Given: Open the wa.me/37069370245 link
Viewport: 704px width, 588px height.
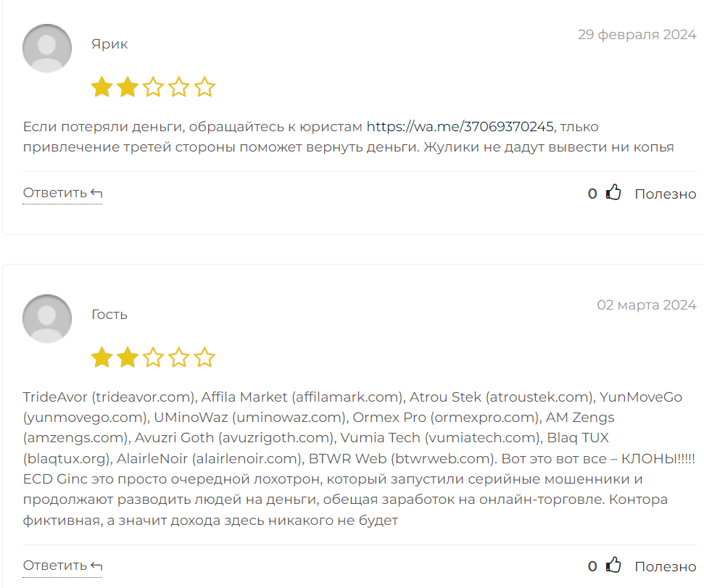Looking at the screenshot, I should [460, 127].
